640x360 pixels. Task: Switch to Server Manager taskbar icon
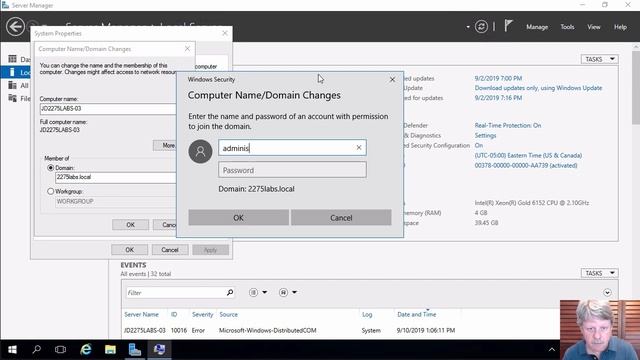click(135, 349)
